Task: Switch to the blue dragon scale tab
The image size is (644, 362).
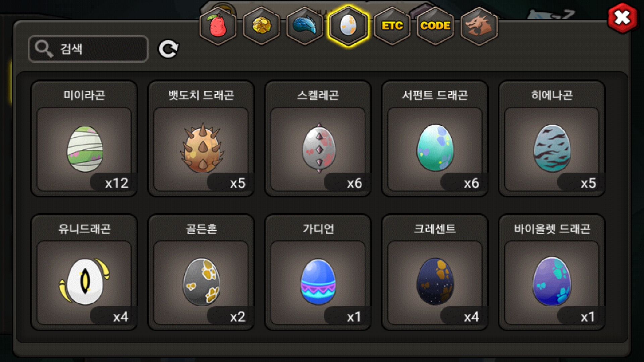Action: 305,26
